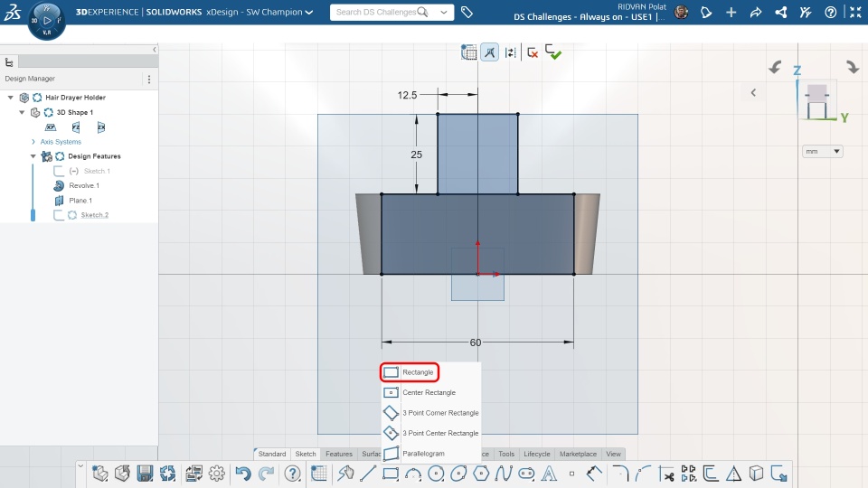The image size is (868, 488).
Task: Click the Save icon in bottom toolbar
Action: coord(145,474)
